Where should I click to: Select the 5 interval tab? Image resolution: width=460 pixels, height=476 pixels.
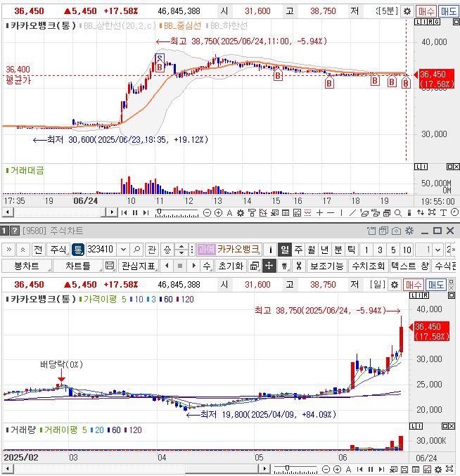pos(393,250)
